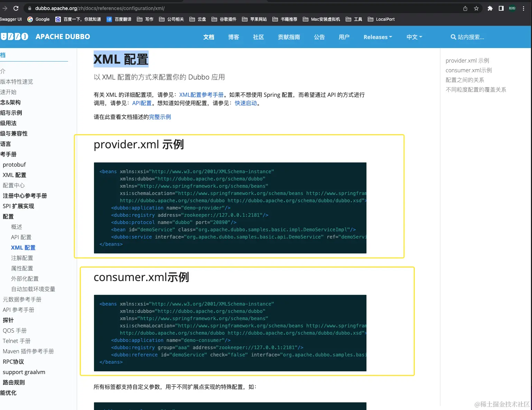Reload the current browser page
This screenshot has height=410, width=532.
(x=16, y=8)
